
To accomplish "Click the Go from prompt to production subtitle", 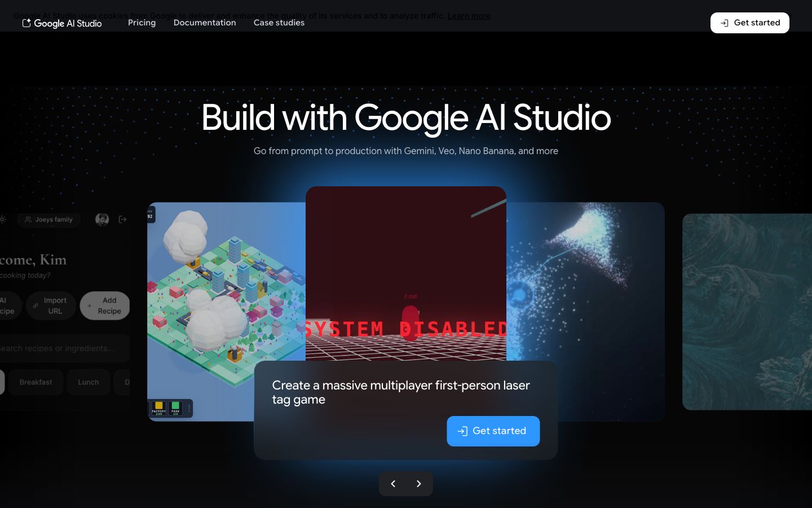I will tap(406, 151).
